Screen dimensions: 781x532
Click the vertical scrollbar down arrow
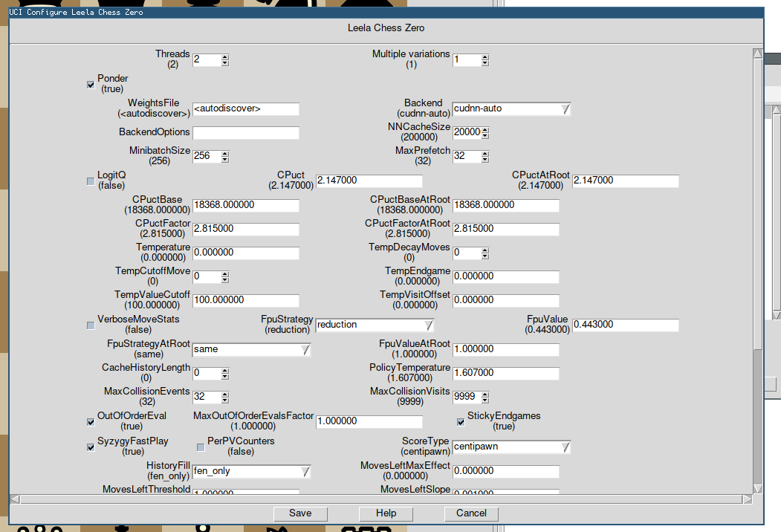(757, 488)
